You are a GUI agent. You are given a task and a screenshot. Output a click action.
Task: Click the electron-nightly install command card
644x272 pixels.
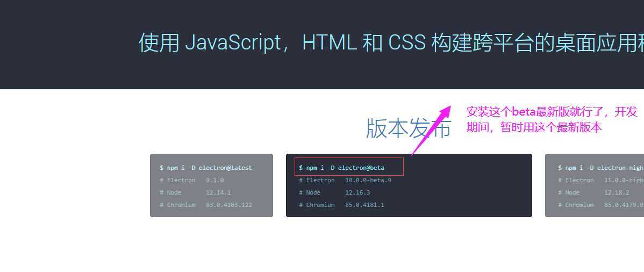pyautogui.click(x=595, y=185)
